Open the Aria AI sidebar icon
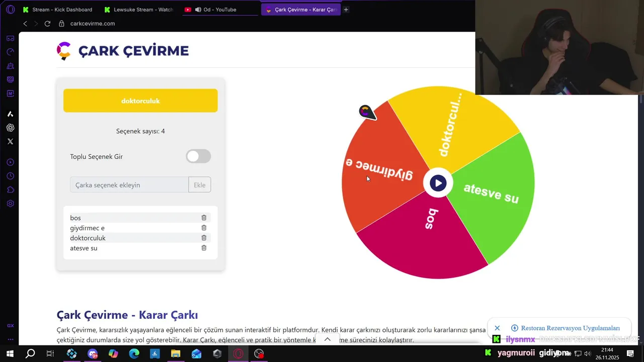This screenshot has height=362, width=644. tap(10, 114)
